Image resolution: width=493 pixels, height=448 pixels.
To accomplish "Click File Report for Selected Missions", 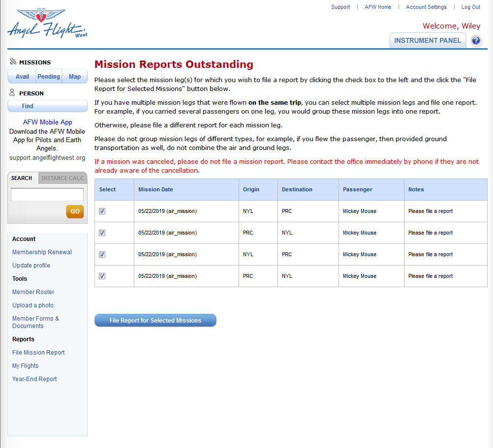I will click(x=155, y=321).
